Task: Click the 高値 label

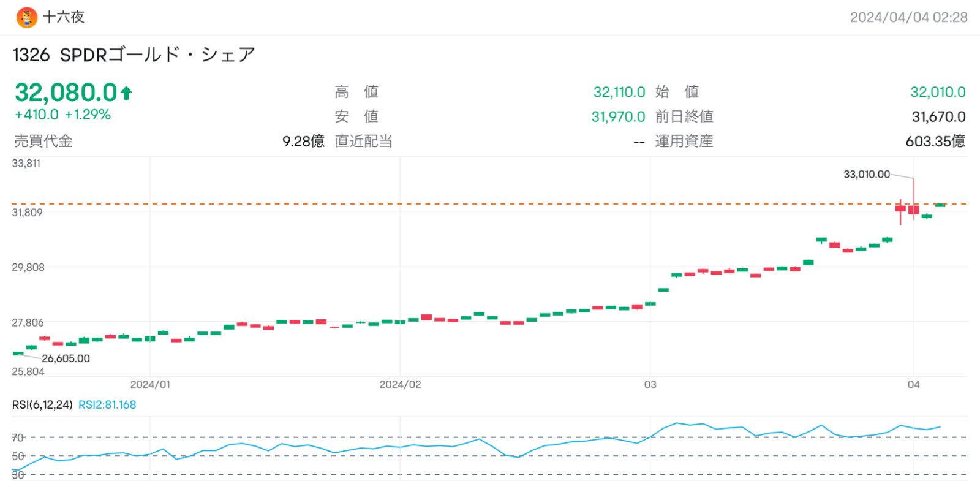Action: 356,92
